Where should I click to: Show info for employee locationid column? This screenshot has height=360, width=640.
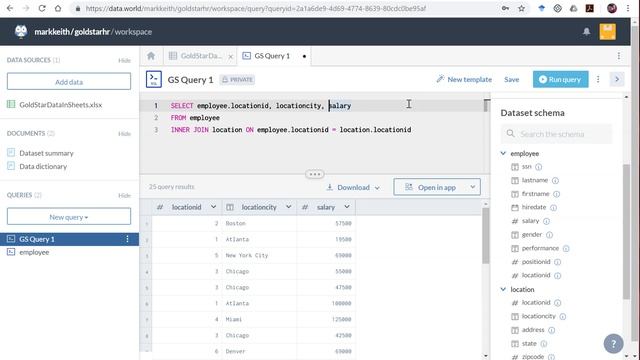pos(558,276)
